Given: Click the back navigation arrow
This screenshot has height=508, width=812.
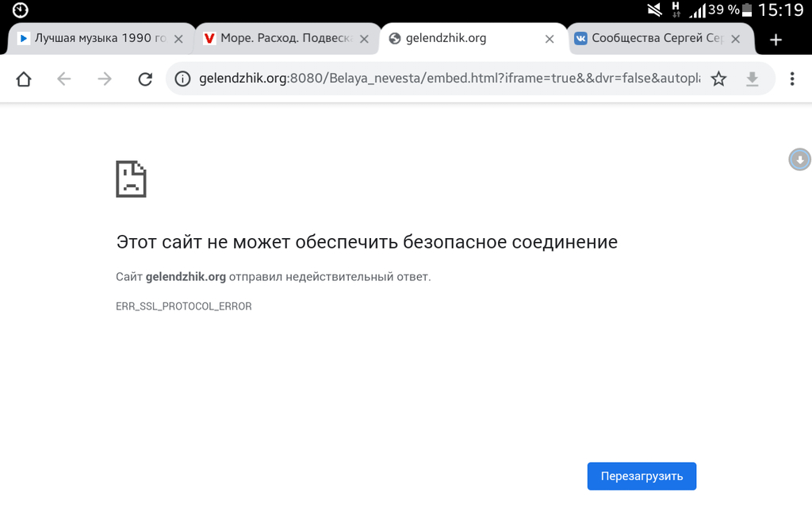Looking at the screenshot, I should click(x=64, y=79).
